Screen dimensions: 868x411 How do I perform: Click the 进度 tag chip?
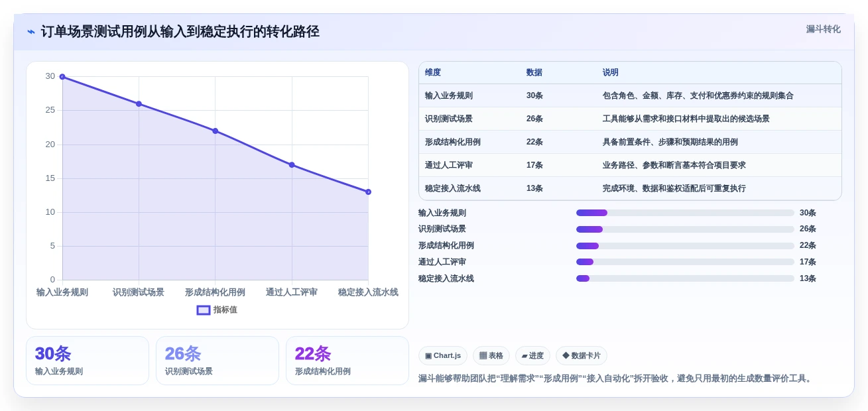[x=532, y=355]
